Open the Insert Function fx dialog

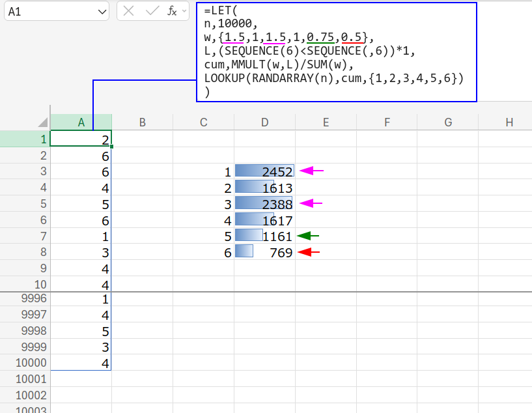[172, 11]
